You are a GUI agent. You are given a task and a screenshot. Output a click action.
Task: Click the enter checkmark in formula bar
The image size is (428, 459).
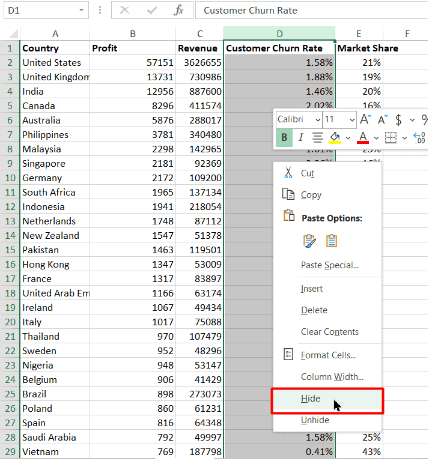(x=152, y=10)
